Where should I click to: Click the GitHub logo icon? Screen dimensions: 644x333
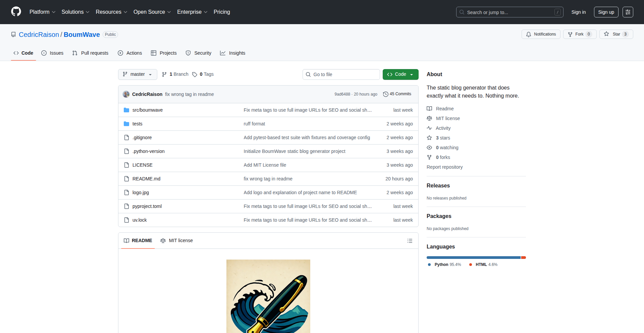(16, 12)
